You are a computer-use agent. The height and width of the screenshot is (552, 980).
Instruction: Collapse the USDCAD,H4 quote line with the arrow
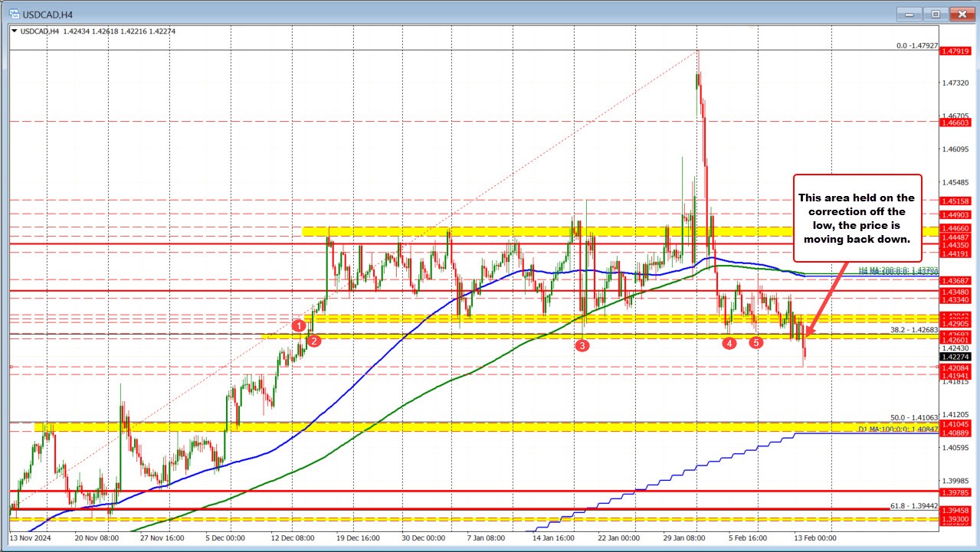[x=13, y=31]
